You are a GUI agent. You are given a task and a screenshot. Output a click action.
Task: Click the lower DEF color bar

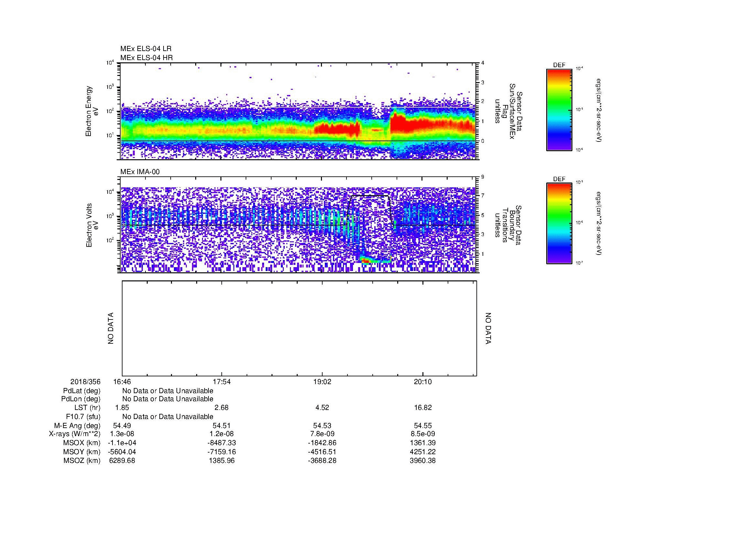(559, 224)
